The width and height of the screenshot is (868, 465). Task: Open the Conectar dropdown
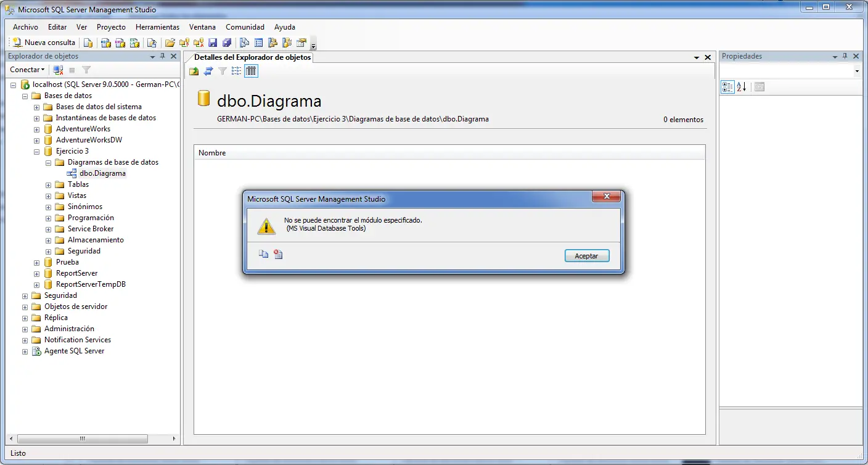coord(27,70)
